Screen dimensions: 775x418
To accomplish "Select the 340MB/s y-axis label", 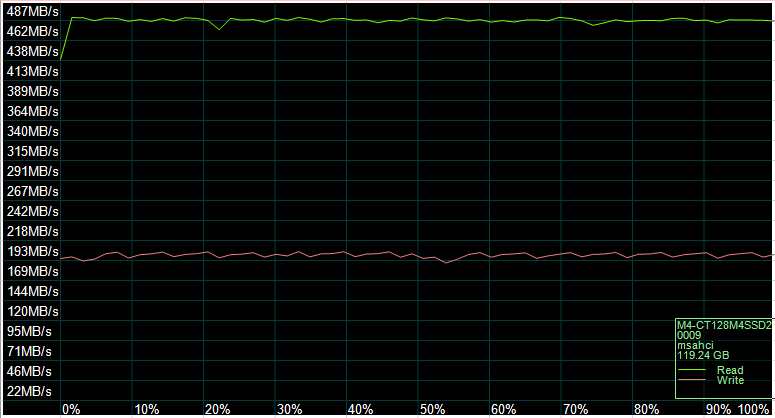I will 30,131.
